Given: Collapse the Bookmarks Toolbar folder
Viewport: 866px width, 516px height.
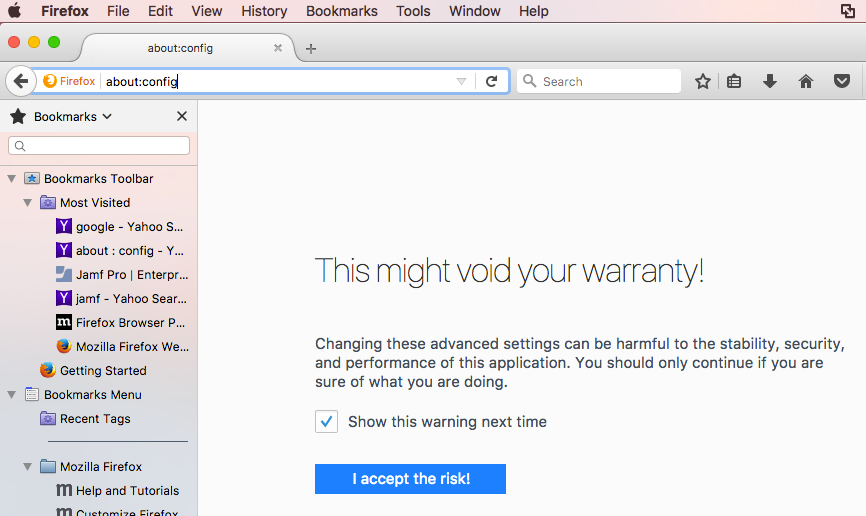Looking at the screenshot, I should 12,178.
